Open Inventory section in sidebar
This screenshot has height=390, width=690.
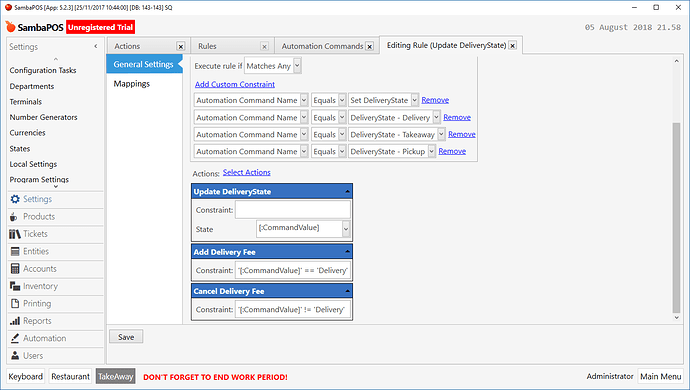[x=55, y=286]
